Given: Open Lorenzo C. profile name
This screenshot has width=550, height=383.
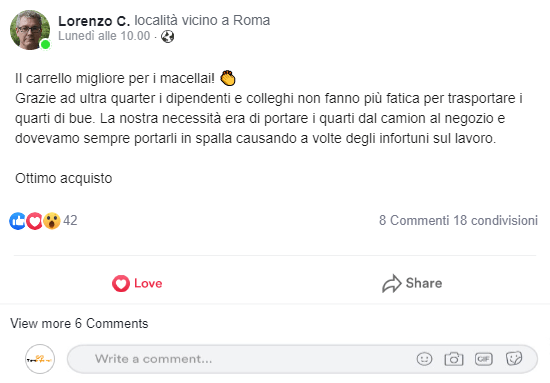Looking at the screenshot, I should point(94,21).
